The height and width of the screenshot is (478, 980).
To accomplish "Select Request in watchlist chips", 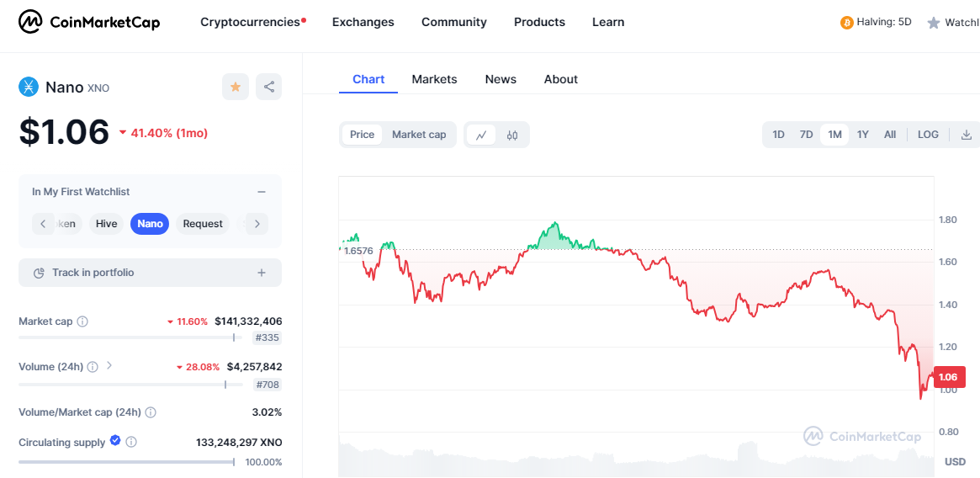I will coord(203,223).
